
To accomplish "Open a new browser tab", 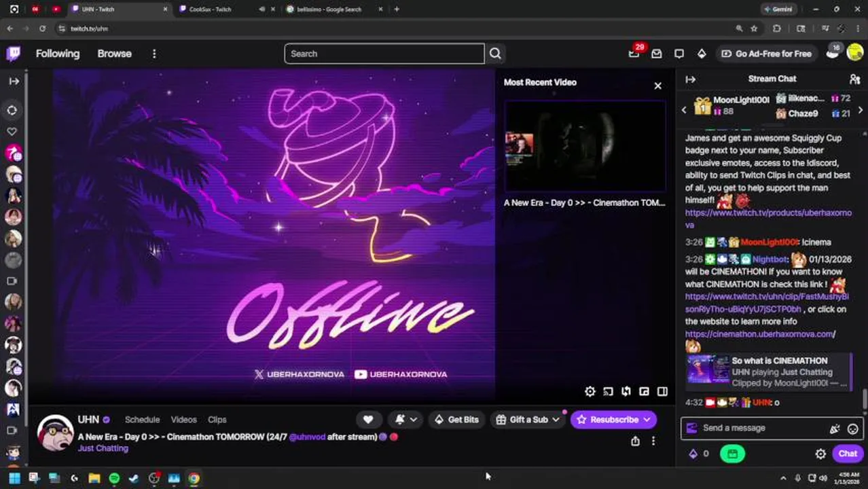I will click(397, 10).
